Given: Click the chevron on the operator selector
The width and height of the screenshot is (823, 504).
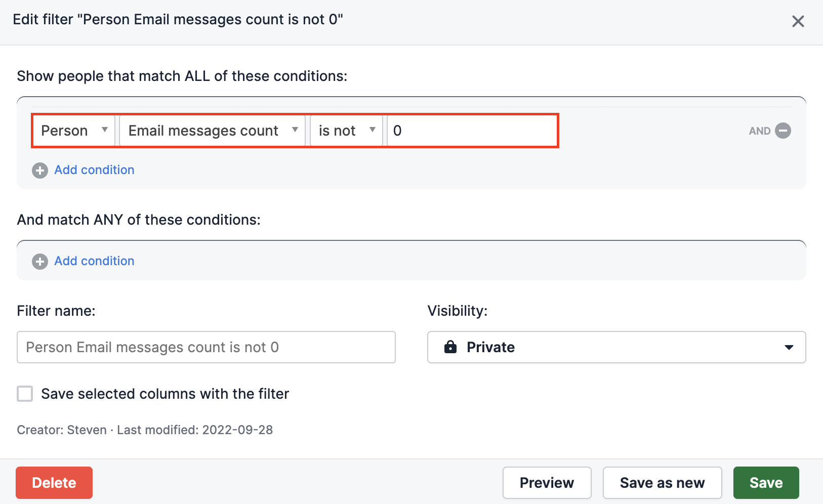Looking at the screenshot, I should (x=373, y=130).
